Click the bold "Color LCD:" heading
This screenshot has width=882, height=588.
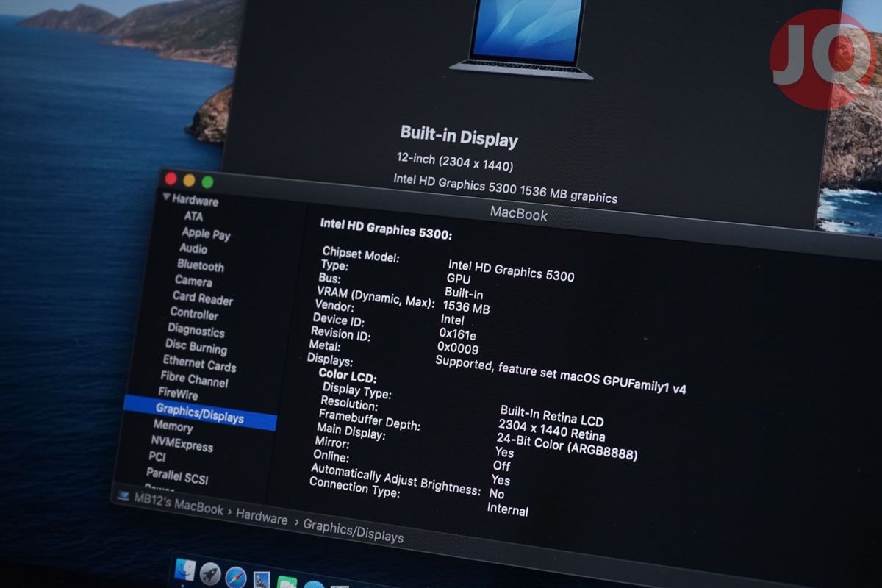click(x=348, y=376)
